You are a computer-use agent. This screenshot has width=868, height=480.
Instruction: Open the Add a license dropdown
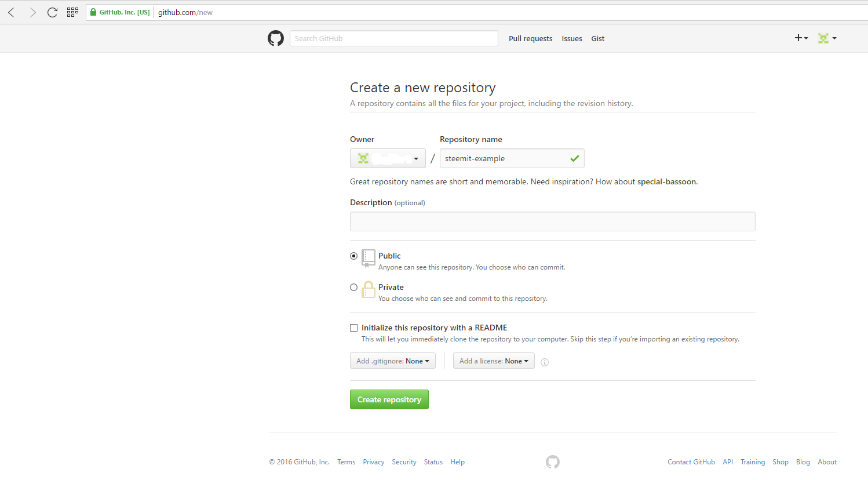[x=494, y=361]
